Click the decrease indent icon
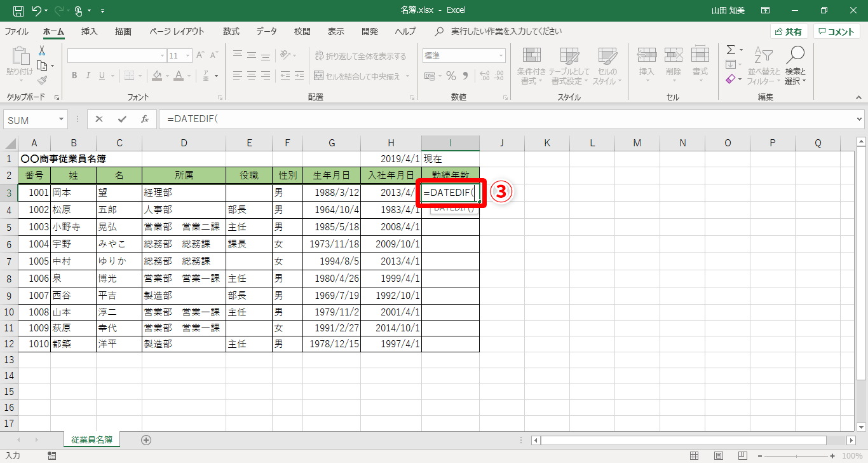 click(x=285, y=76)
